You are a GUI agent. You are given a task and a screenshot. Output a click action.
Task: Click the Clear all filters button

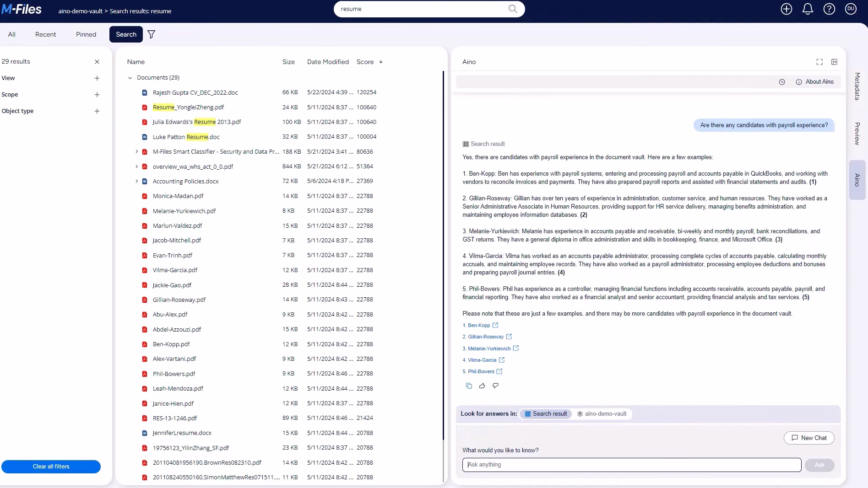[x=51, y=467]
